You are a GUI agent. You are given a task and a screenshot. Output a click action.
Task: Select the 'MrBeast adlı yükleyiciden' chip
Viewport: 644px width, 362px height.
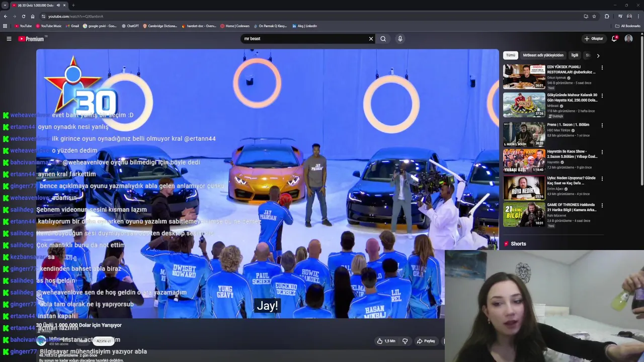coord(543,55)
